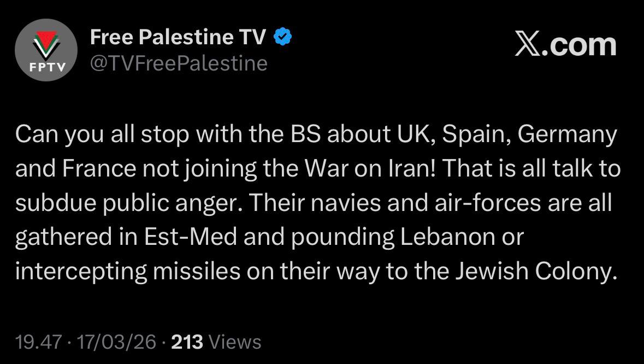Open the Free Palestine TV display name
Screen dimensions: 644x364
coord(178,37)
